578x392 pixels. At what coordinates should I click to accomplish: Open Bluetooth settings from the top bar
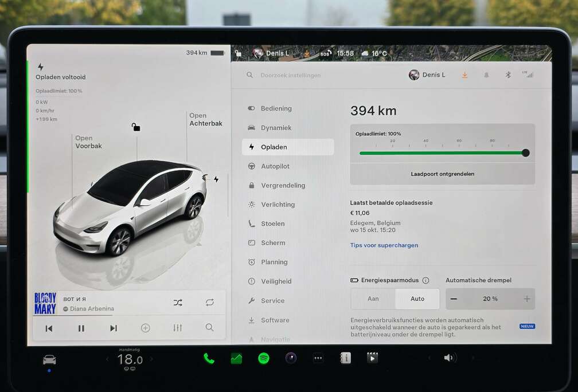click(507, 75)
